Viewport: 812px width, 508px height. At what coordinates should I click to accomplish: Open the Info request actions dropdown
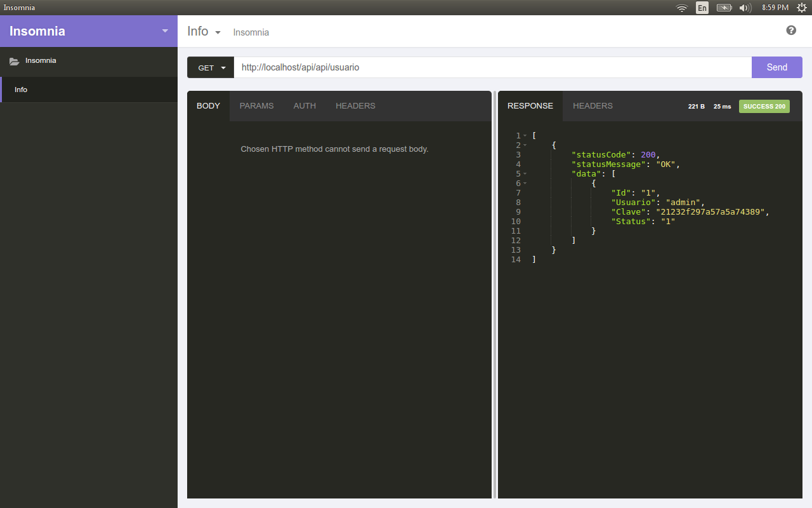(x=216, y=31)
